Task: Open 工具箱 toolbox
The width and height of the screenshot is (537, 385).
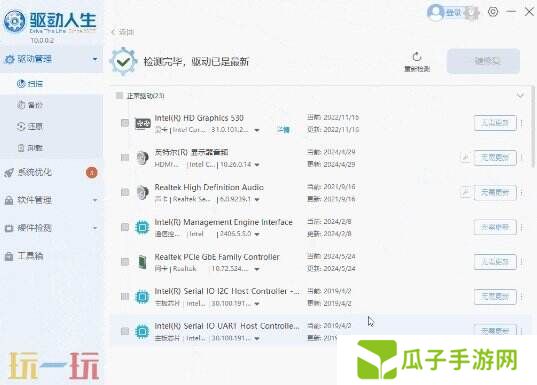Action: (x=51, y=256)
